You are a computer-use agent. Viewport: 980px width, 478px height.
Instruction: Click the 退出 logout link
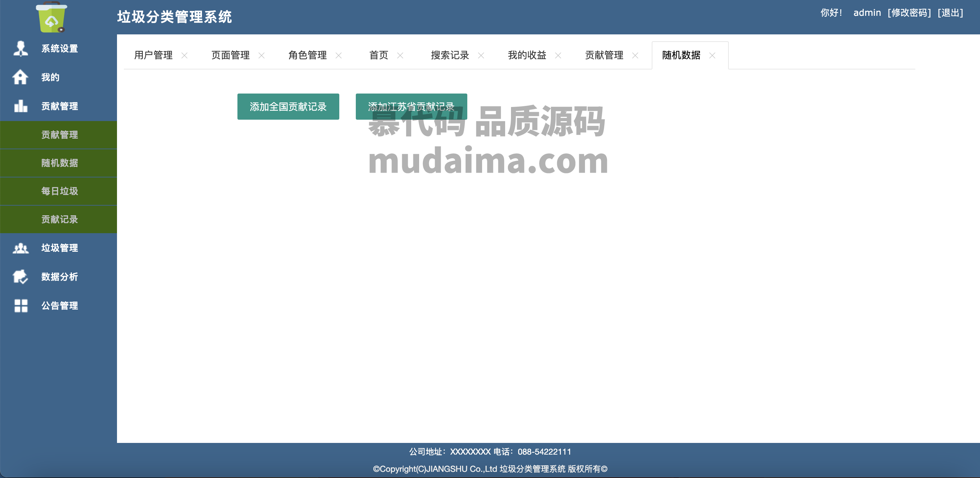pos(950,13)
